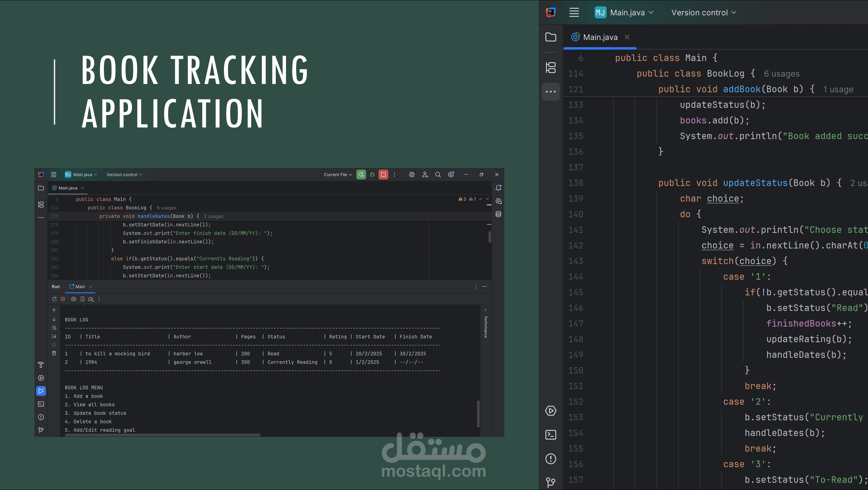Click the console horizontal scrollbar in the small IDE
Viewport: 868px width, 490px height.
point(163,435)
